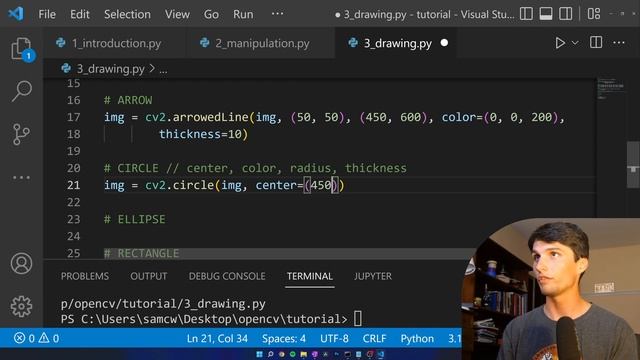The width and height of the screenshot is (640, 360).
Task: Change line endings via CRLF
Action: tap(374, 338)
